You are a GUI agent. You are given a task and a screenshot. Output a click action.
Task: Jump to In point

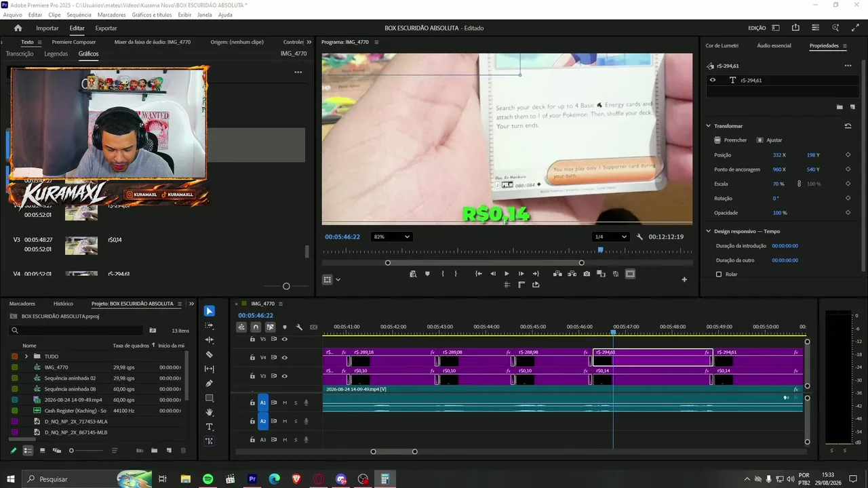[x=478, y=274]
